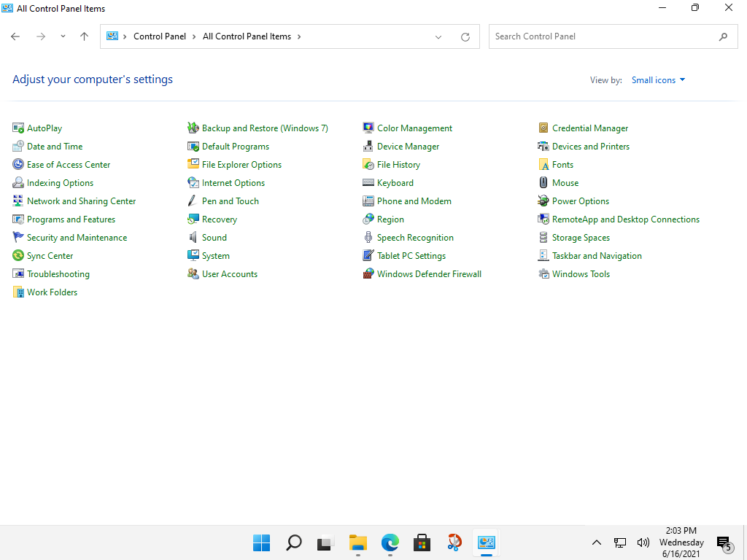Open the Programs and Features link
The width and height of the screenshot is (747, 560).
coord(71,219)
